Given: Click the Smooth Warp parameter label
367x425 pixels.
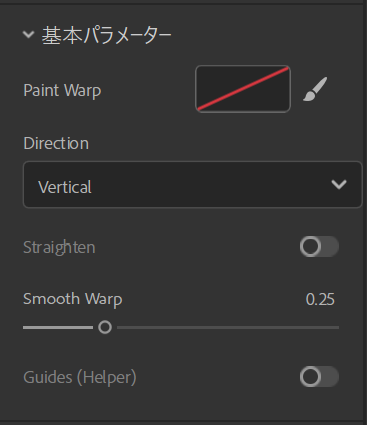Looking at the screenshot, I should [x=73, y=299].
